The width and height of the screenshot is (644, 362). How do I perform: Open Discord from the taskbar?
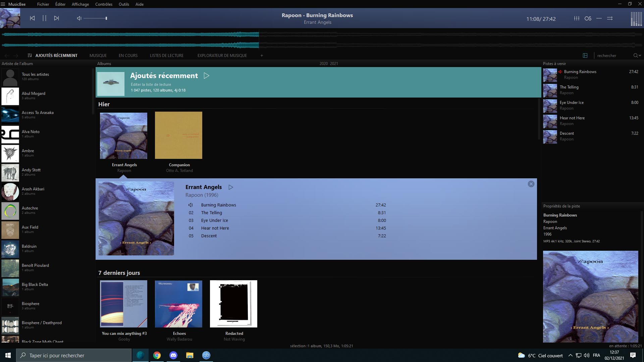[173, 355]
